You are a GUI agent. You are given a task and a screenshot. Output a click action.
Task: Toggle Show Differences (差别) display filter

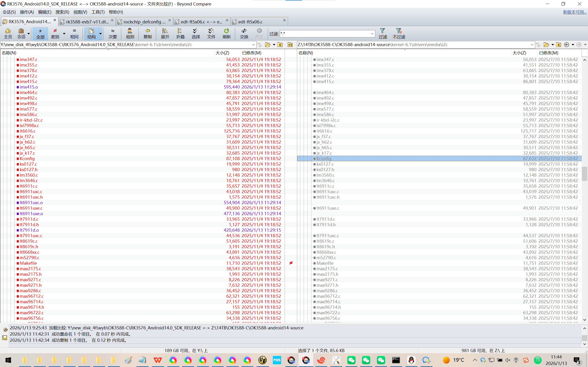(x=55, y=33)
